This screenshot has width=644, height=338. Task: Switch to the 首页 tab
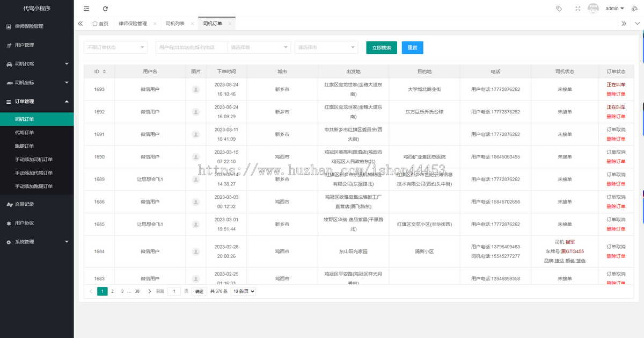point(100,24)
